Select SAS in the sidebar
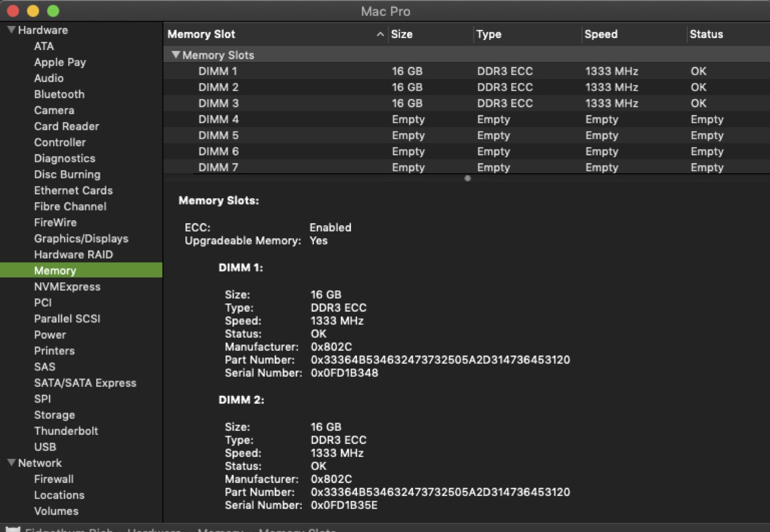Image resolution: width=770 pixels, height=532 pixels. [45, 367]
